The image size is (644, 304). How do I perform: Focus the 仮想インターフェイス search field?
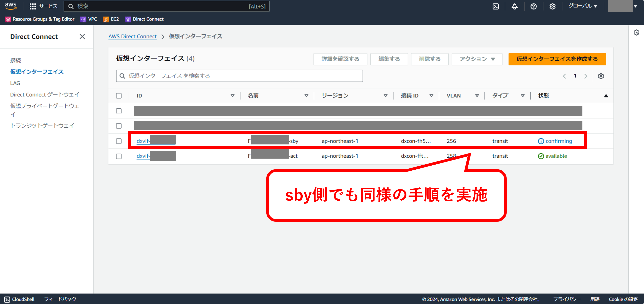coord(239,76)
